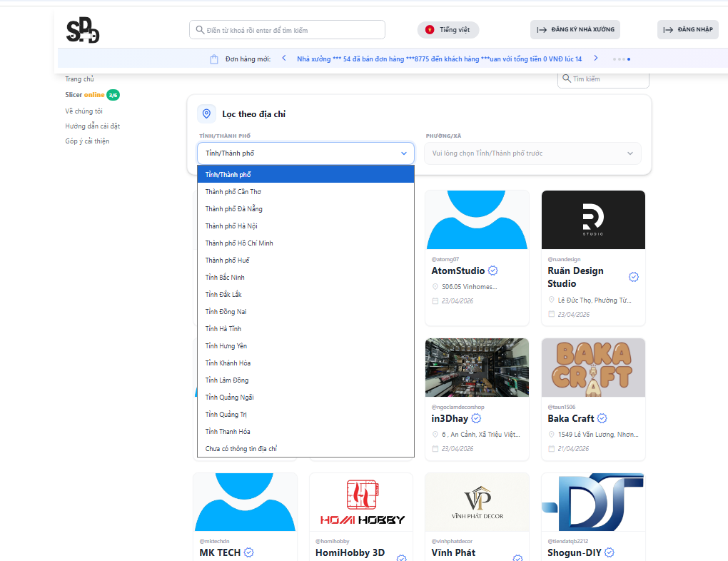Open the Ruân Design Studio logo thumbnail
This screenshot has height=561, width=728.
tap(593, 220)
